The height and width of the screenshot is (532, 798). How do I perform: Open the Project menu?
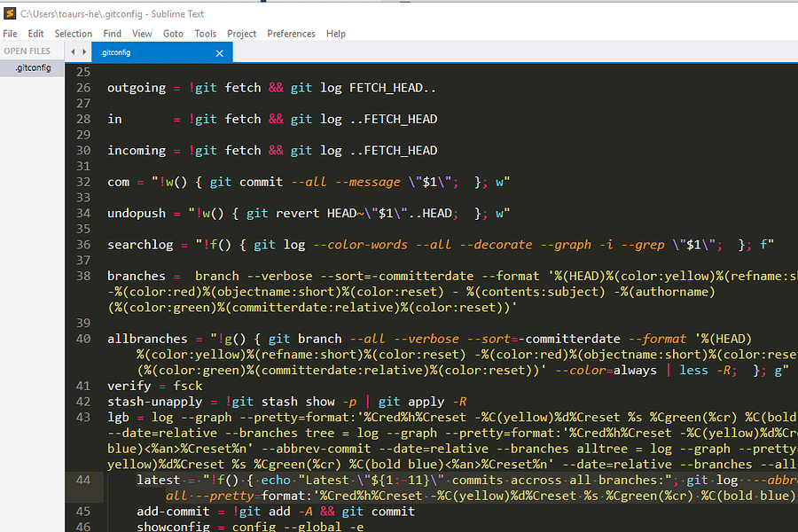(241, 33)
